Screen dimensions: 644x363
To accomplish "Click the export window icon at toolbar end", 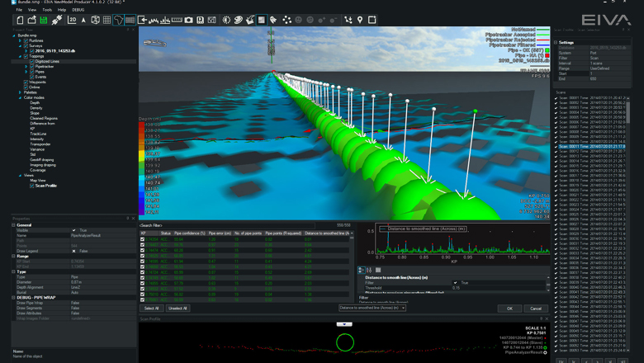I will 372,20.
